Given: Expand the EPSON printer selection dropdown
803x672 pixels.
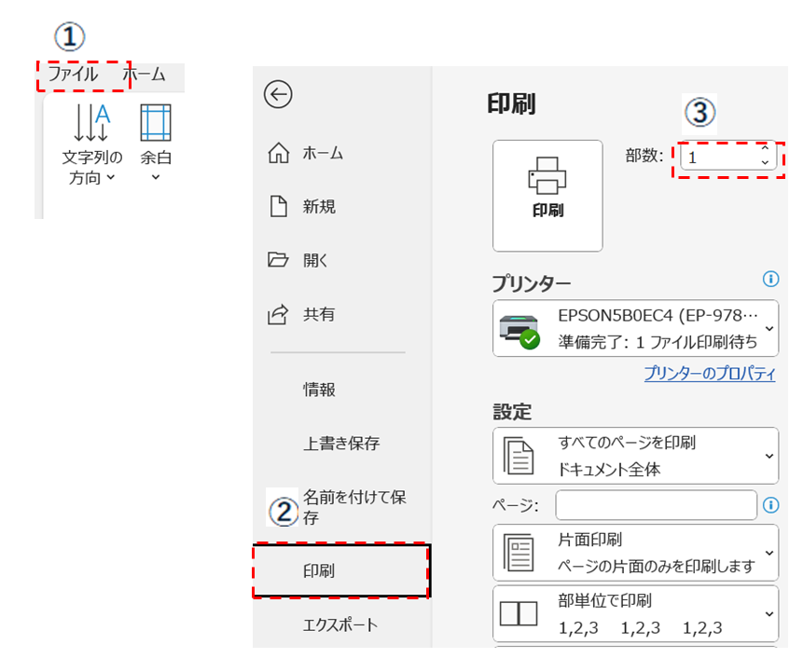Looking at the screenshot, I should click(635, 328).
